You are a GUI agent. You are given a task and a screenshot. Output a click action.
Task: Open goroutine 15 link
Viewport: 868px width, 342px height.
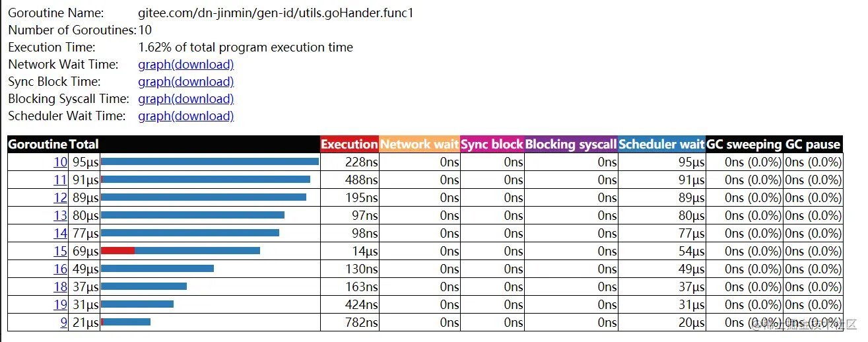(x=60, y=251)
